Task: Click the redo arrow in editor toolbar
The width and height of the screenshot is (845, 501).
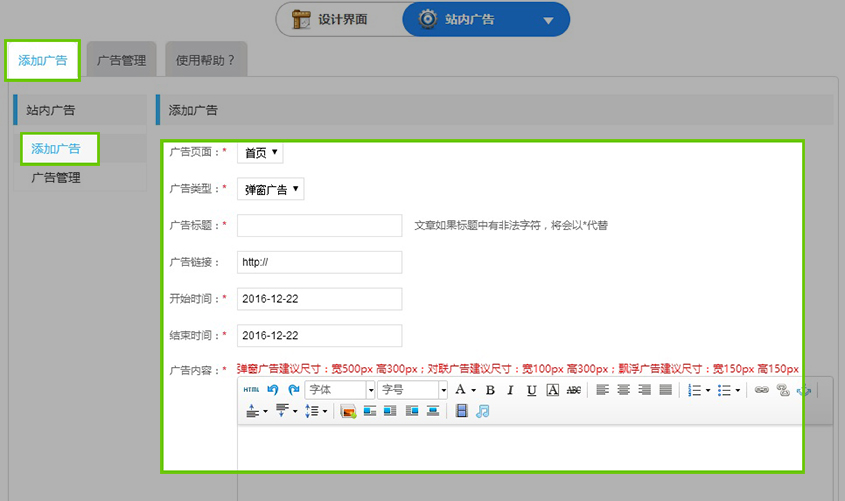Action: [293, 390]
